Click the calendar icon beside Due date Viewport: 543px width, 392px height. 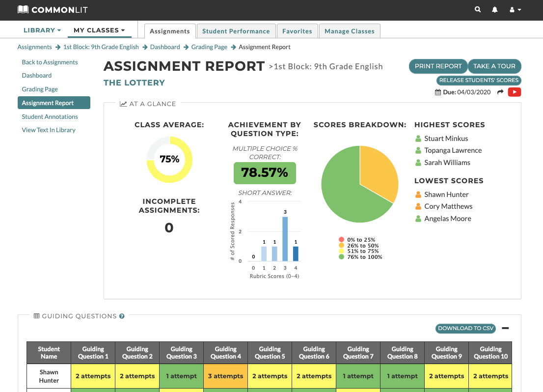click(x=438, y=92)
